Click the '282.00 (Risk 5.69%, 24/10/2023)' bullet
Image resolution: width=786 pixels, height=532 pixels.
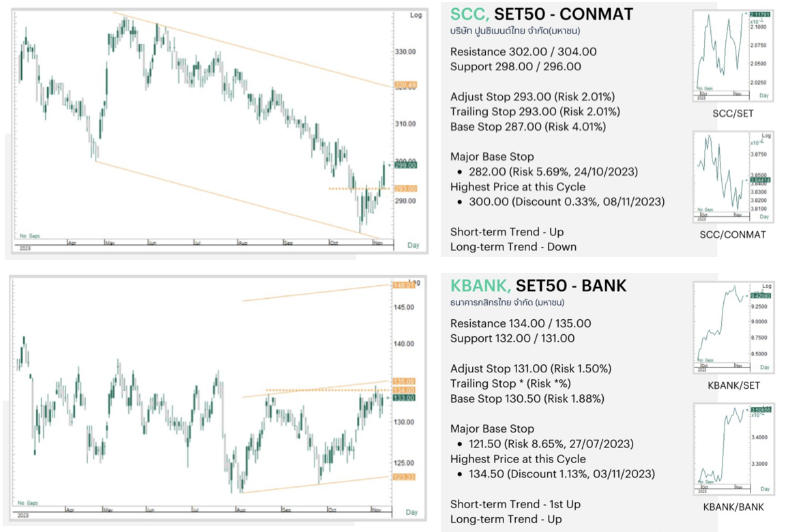point(553,172)
